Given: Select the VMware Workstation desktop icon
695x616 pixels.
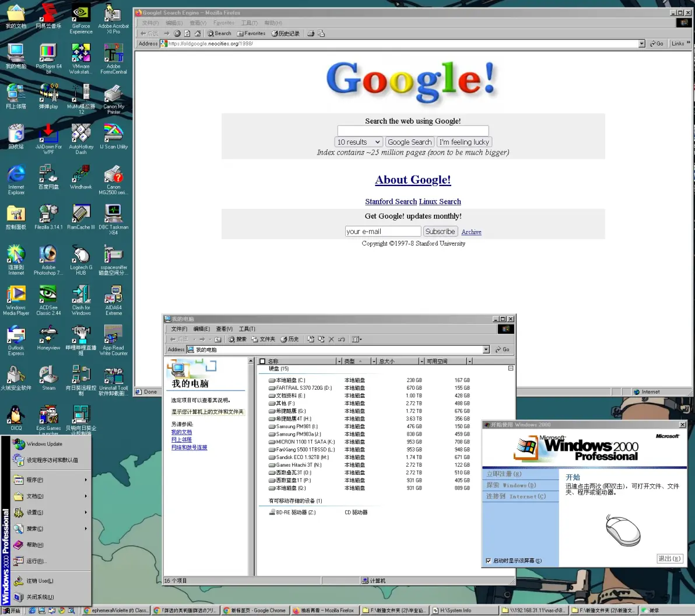Looking at the screenshot, I should 80,58.
